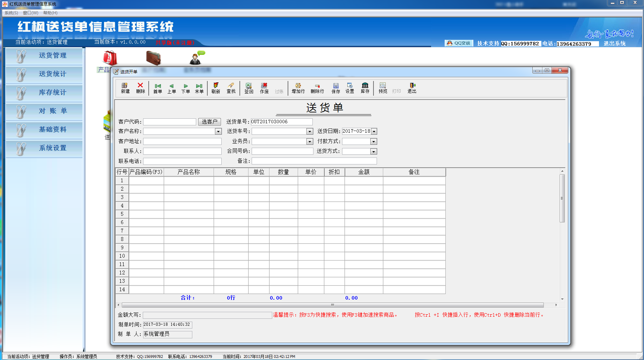
Task: Open 设置 (Settings) in the order toolbar
Action: 350,88
